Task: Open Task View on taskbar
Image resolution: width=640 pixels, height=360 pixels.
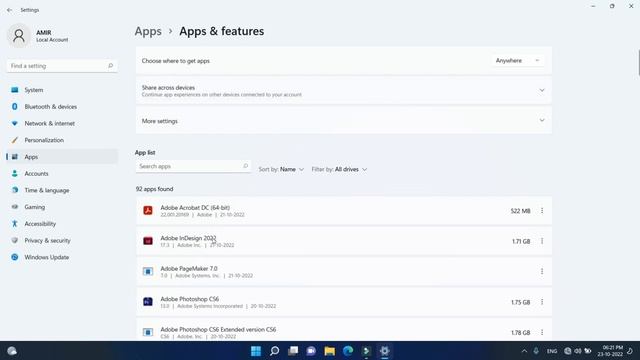Action: pyautogui.click(x=293, y=351)
